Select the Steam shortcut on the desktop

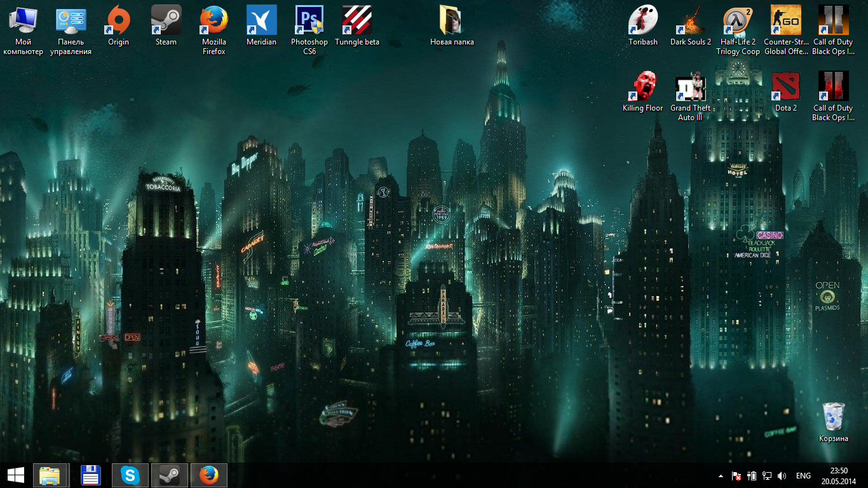click(166, 25)
